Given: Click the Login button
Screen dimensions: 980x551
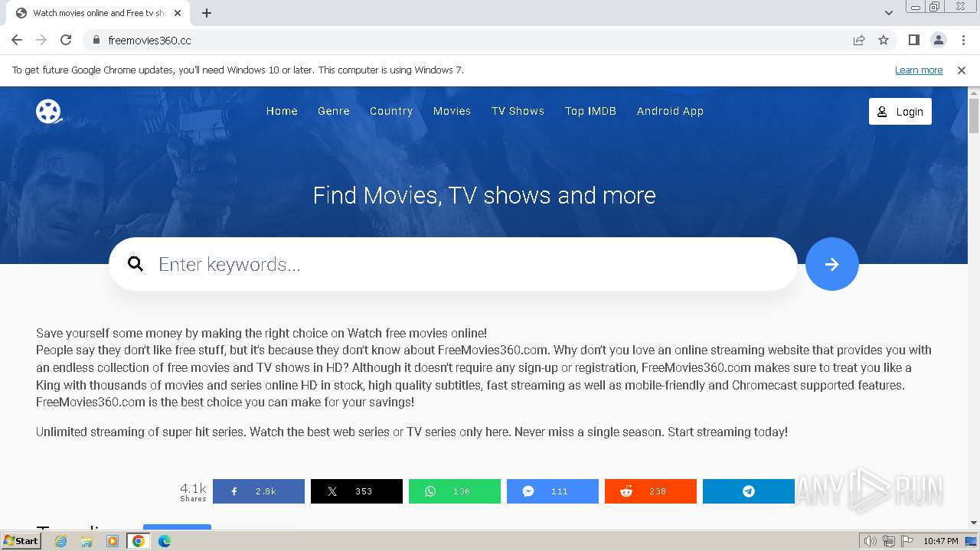Looking at the screenshot, I should [x=900, y=111].
